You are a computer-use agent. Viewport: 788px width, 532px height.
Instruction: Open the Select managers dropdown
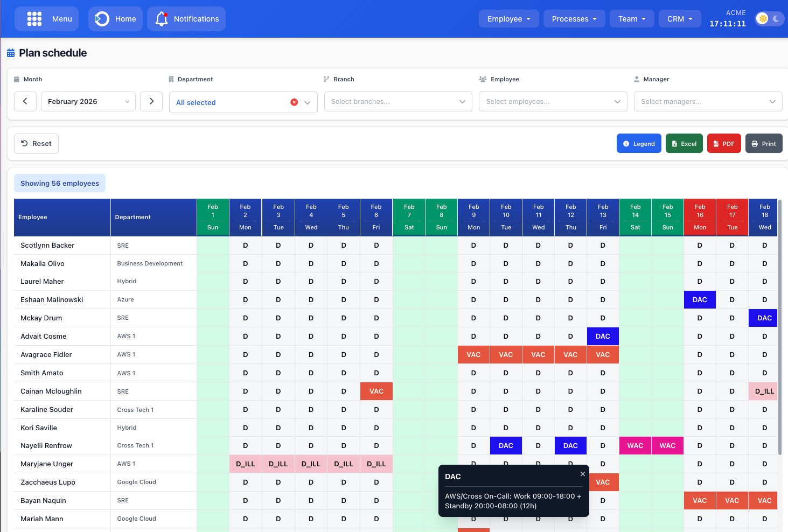click(x=708, y=101)
